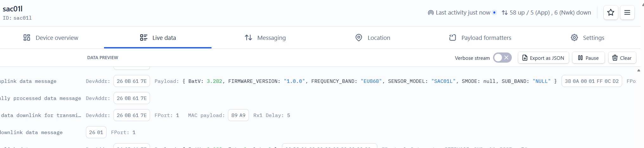
Task: Open the hamburger menu button
Action: pos(627,13)
